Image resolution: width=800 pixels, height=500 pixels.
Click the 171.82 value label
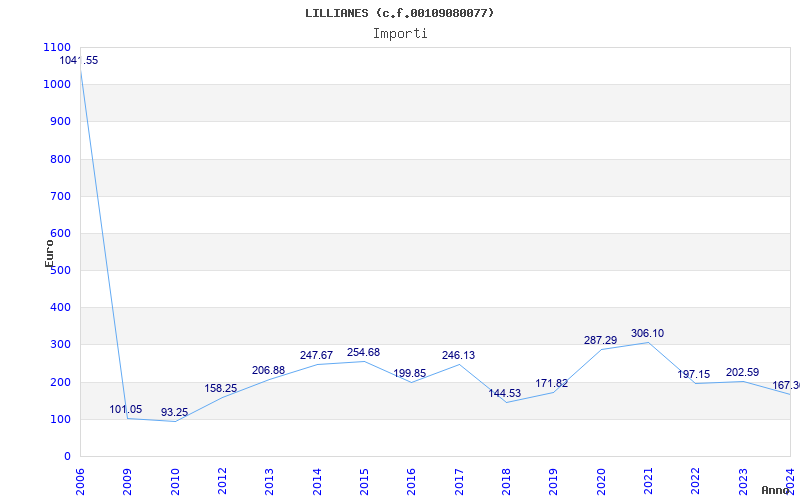coord(552,383)
